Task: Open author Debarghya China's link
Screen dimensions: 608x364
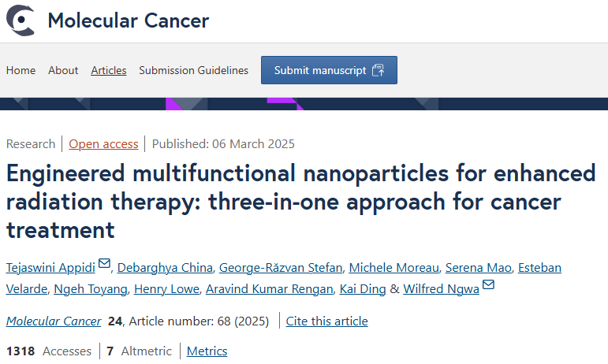Action: click(x=165, y=268)
